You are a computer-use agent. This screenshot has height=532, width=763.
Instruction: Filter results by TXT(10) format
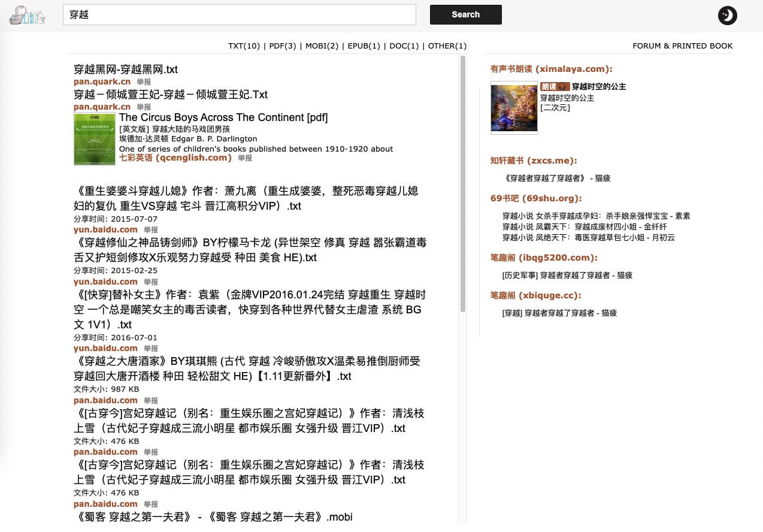(x=244, y=46)
